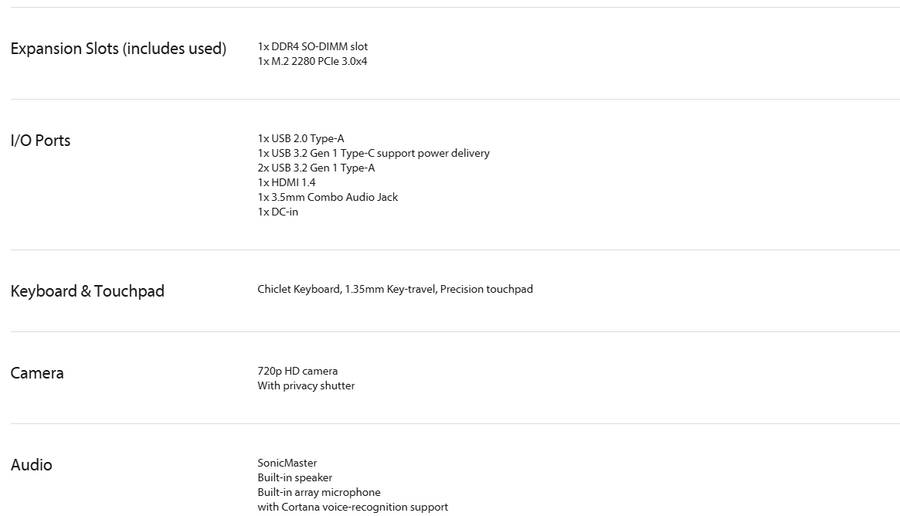The image size is (900, 516).
Task: Click the Audio section heading
Action: coord(31,466)
